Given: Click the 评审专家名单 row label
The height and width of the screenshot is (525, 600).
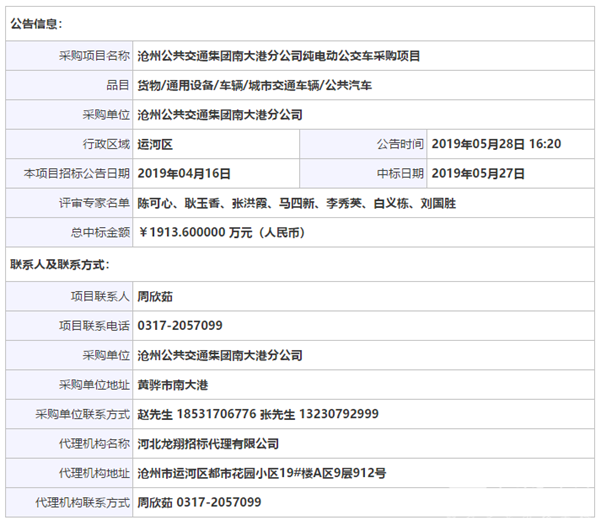Looking at the screenshot, I should [93, 203].
